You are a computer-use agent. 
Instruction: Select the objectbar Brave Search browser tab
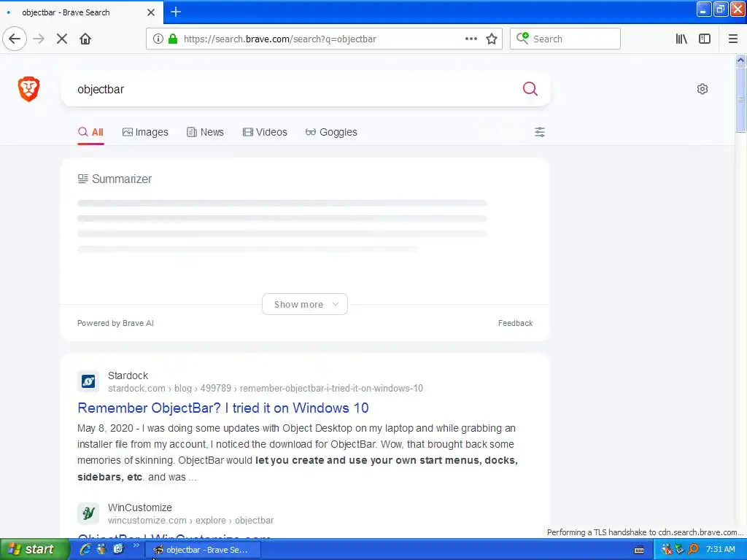(x=81, y=12)
